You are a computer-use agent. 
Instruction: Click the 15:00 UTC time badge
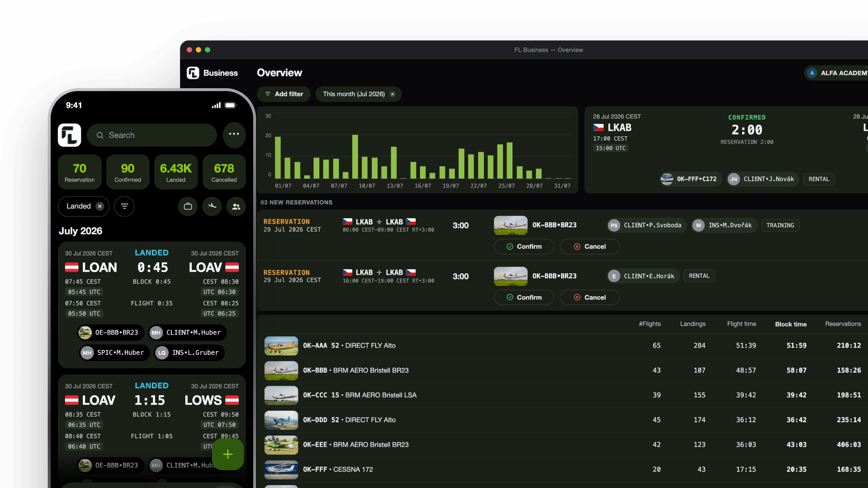[610, 148]
